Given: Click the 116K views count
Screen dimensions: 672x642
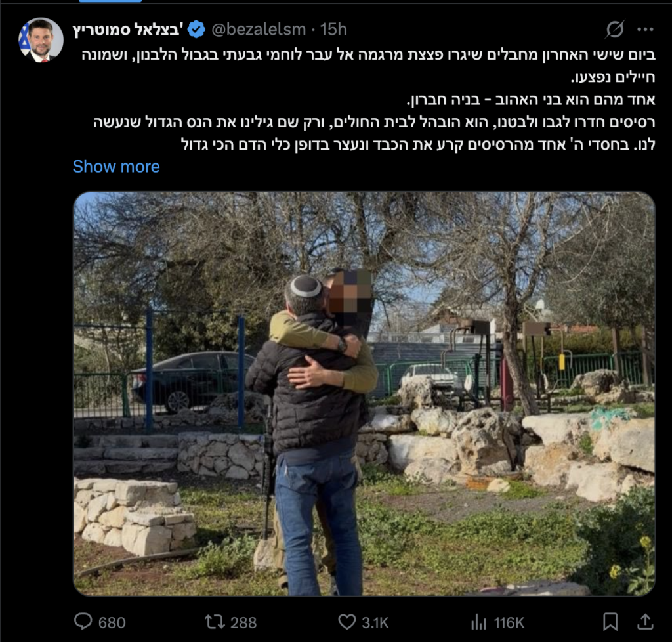Looking at the screenshot, I should coord(509,622).
